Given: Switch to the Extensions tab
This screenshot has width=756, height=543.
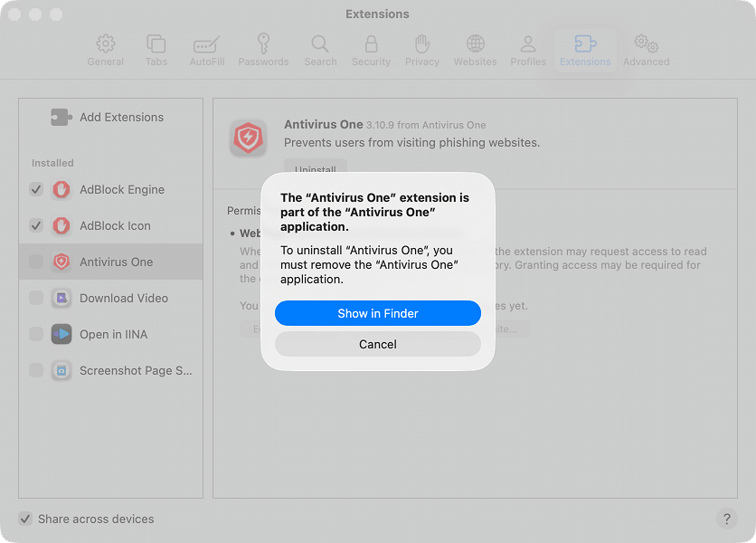Looking at the screenshot, I should pyautogui.click(x=584, y=45).
